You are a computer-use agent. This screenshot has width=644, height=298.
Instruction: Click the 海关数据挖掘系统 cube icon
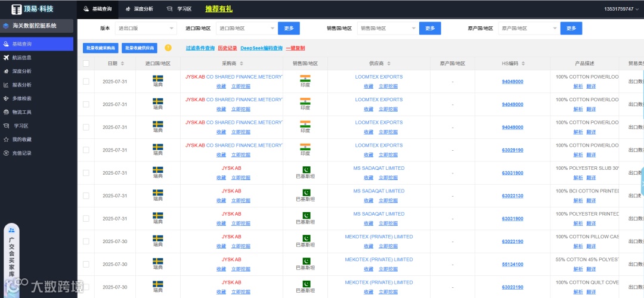pyautogui.click(x=6, y=26)
